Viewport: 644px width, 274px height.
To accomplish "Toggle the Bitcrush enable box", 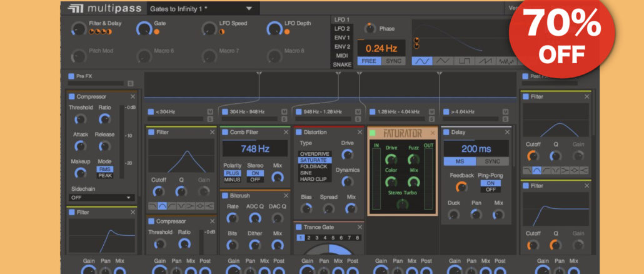I will pos(225,196).
